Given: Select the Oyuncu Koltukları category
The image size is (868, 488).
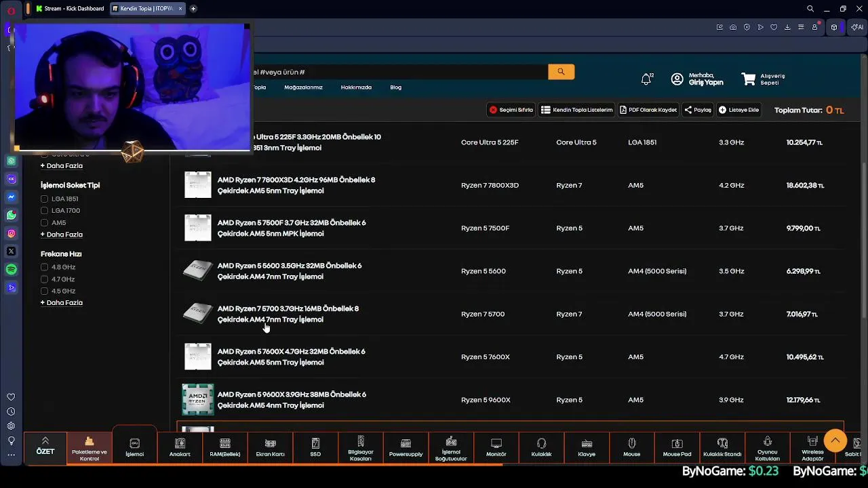Looking at the screenshot, I should click(x=768, y=448).
